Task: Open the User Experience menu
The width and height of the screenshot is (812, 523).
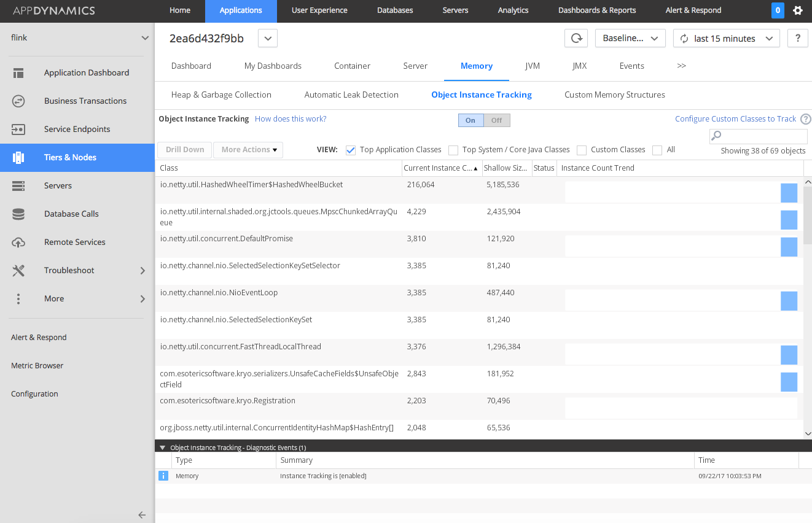Action: click(319, 10)
